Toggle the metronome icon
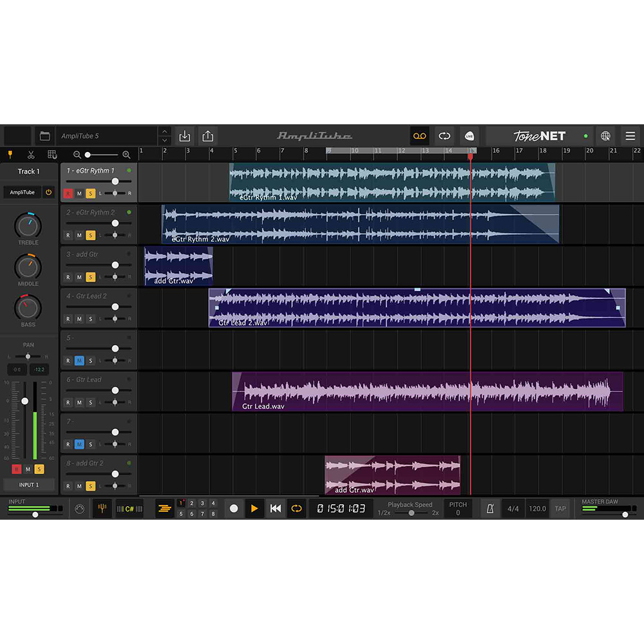Viewport: 644px width, 644px height. (490, 509)
